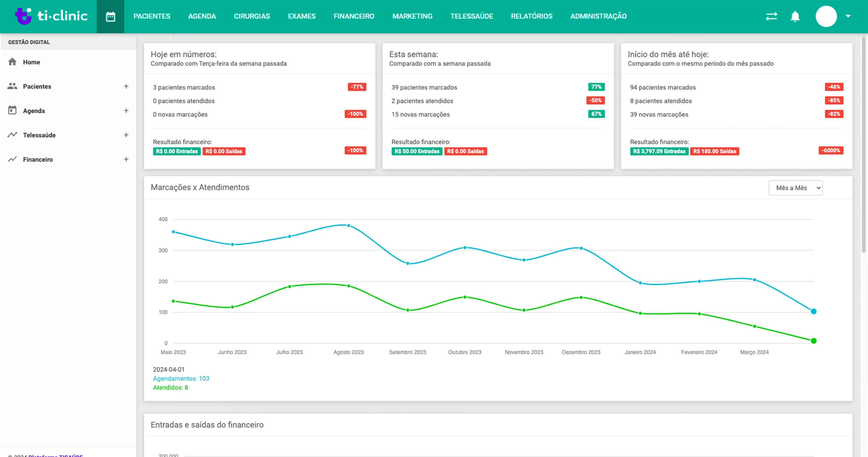Open EXAMES top menu

(302, 16)
